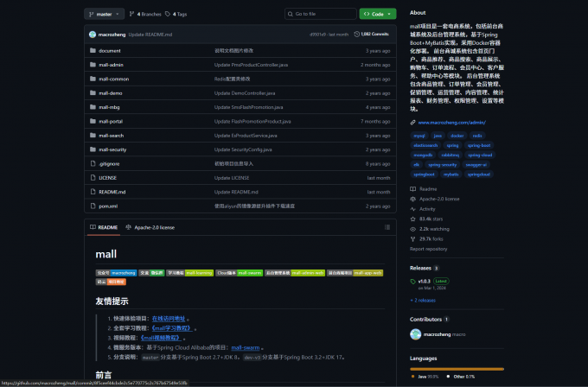Screen dimensions: 588x387
Task: Click Report repository link
Action: 428,249
